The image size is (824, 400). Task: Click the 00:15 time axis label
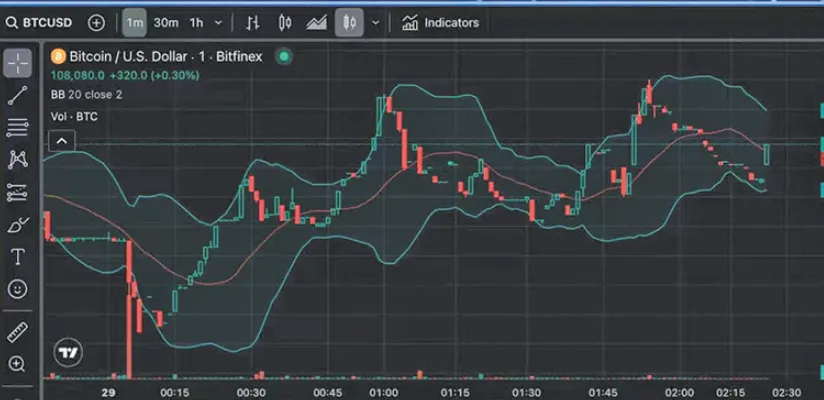click(x=174, y=393)
